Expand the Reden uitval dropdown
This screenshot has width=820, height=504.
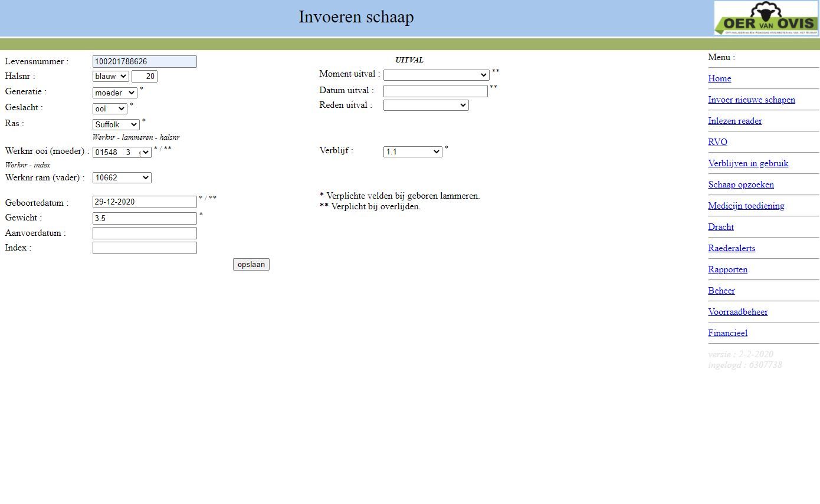pos(425,106)
